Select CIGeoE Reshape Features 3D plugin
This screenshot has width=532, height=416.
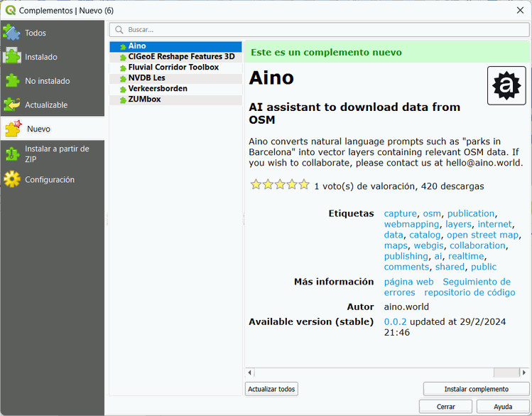[x=175, y=57]
